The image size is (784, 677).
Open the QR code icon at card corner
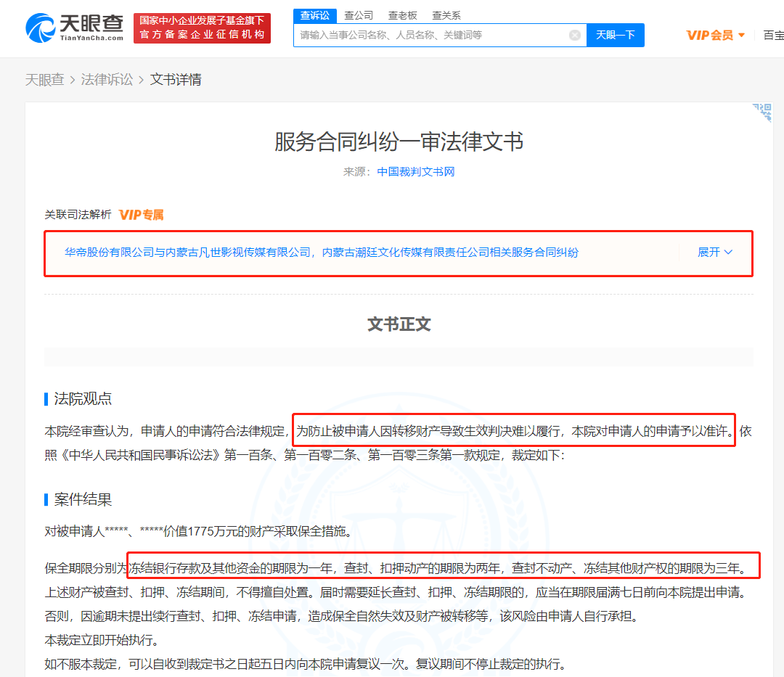pyautogui.click(x=762, y=112)
